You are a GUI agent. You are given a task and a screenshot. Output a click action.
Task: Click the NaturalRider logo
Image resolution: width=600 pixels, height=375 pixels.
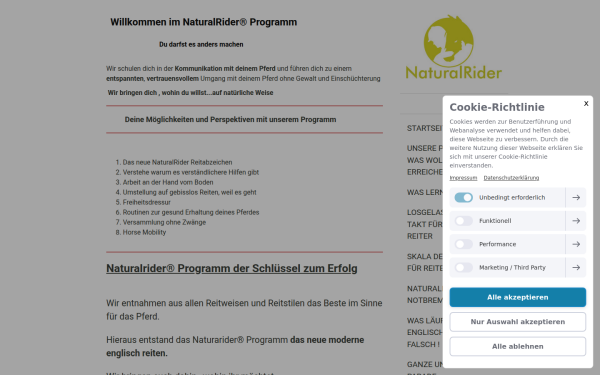point(453,47)
